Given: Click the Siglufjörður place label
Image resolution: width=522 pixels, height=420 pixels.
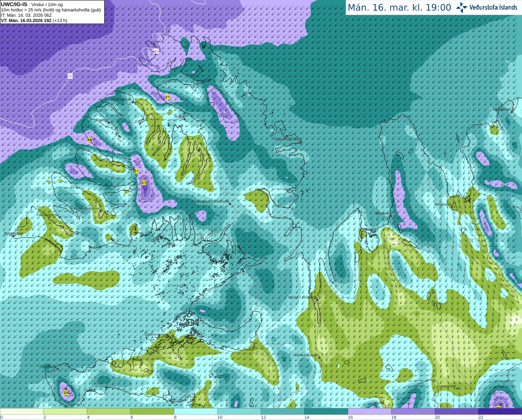Looking at the screenshot, I should 501,109.
